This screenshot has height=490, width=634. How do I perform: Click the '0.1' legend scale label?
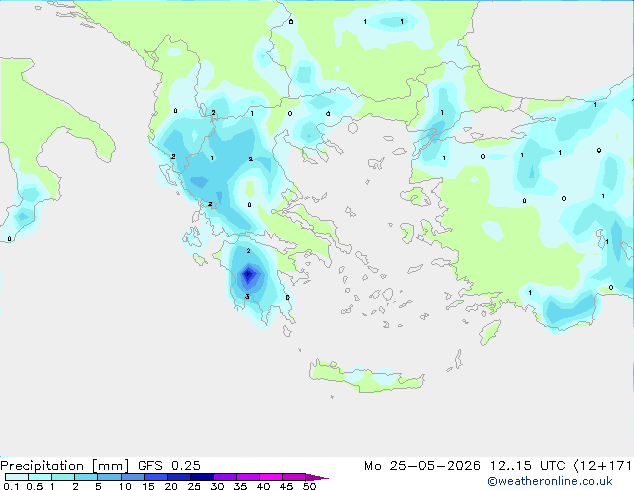coord(11,486)
